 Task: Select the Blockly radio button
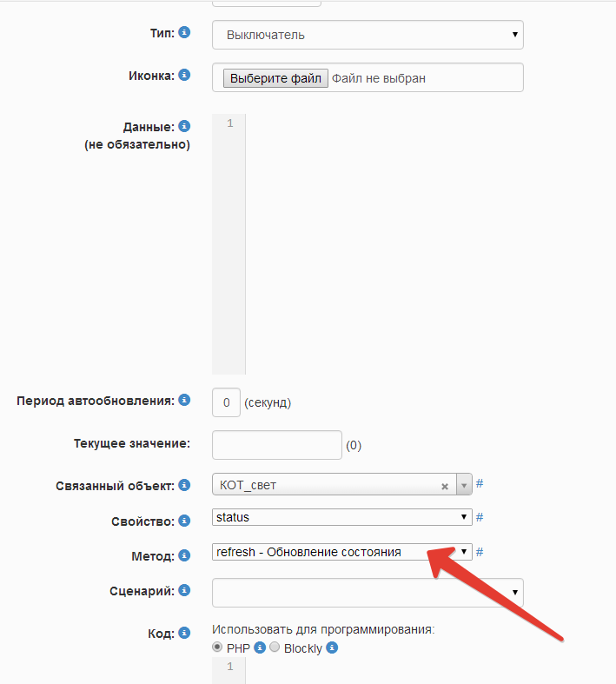coord(275,648)
